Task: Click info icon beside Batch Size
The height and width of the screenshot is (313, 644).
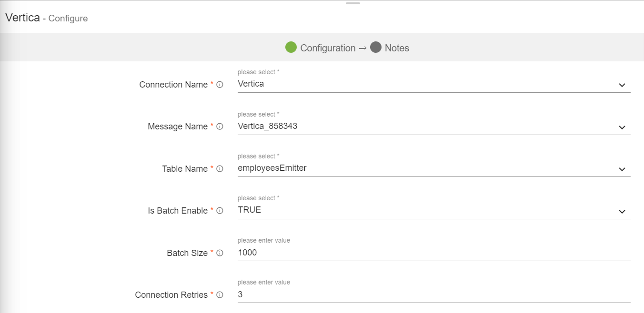Action: (x=220, y=253)
